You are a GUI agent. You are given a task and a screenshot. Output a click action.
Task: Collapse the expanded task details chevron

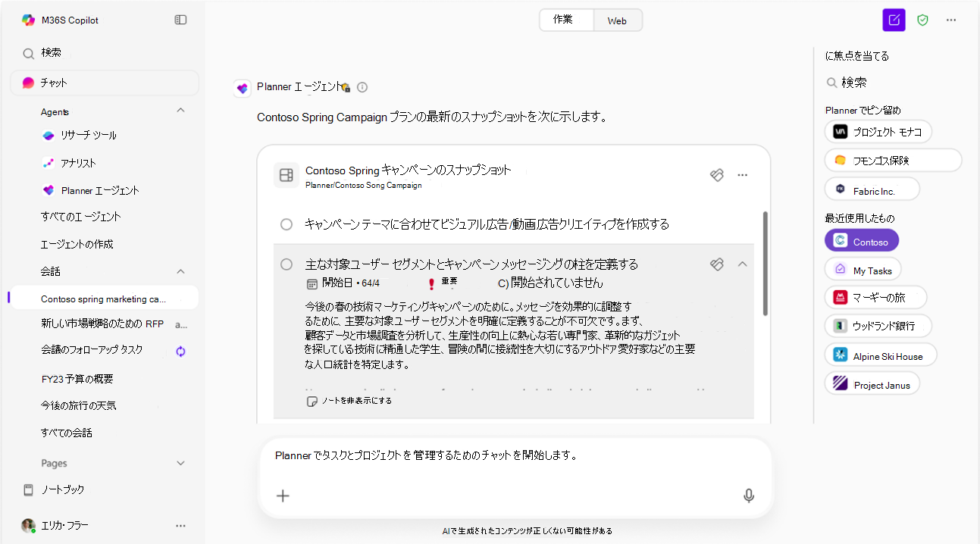point(743,264)
